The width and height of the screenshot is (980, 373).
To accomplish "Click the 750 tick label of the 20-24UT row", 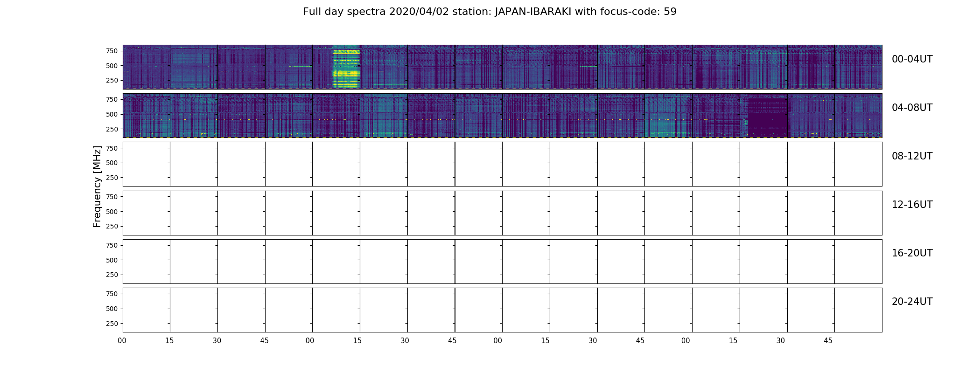I will [x=112, y=294].
